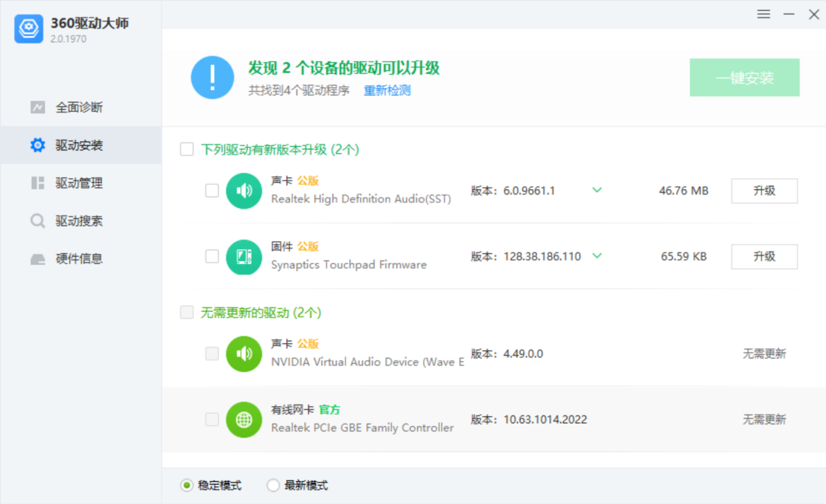The width and height of the screenshot is (826, 504).
Task: Click the Realtek High Definition Audio(SST) name
Action: tap(361, 199)
